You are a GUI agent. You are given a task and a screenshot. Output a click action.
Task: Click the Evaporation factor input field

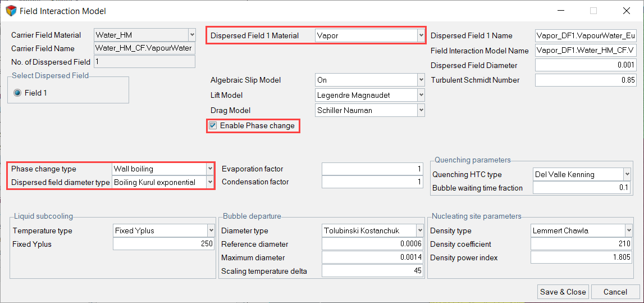tap(373, 169)
